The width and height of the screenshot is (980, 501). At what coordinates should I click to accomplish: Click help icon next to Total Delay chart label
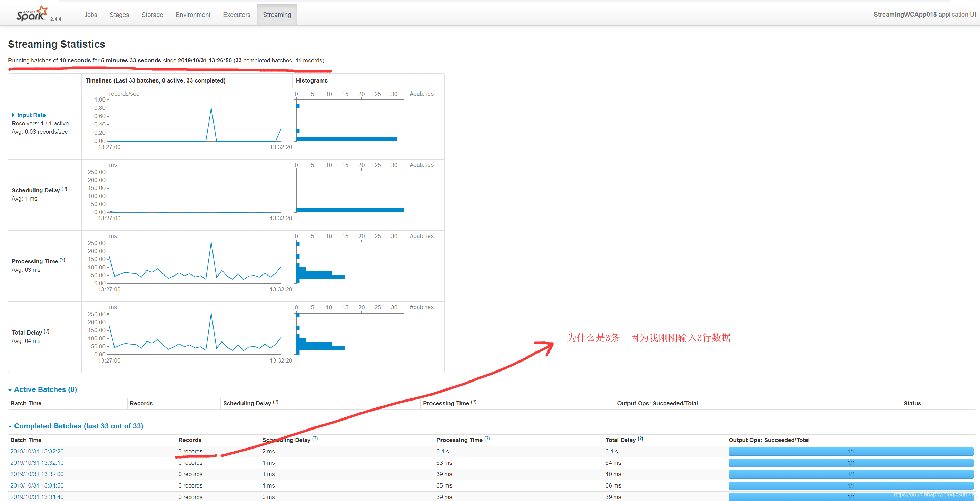pyautogui.click(x=47, y=331)
